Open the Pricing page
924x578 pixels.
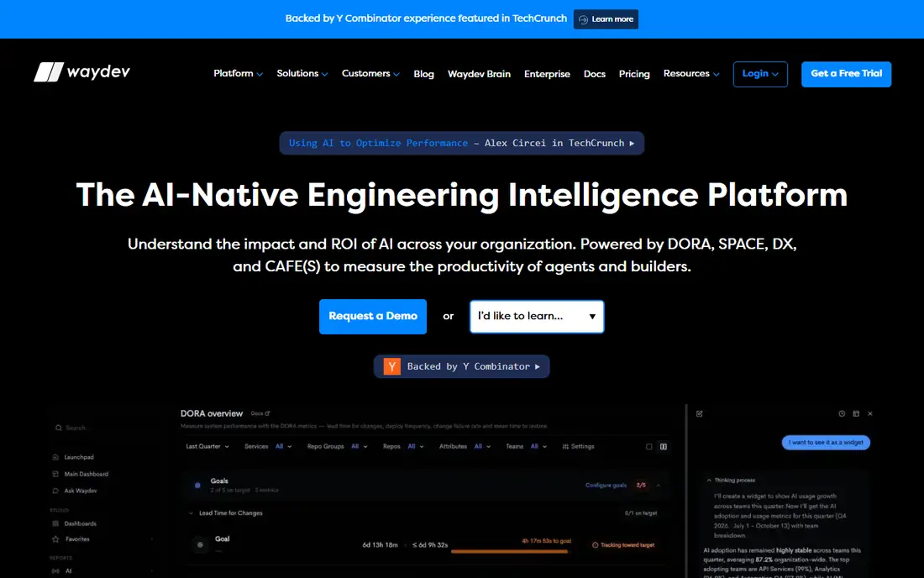click(634, 74)
